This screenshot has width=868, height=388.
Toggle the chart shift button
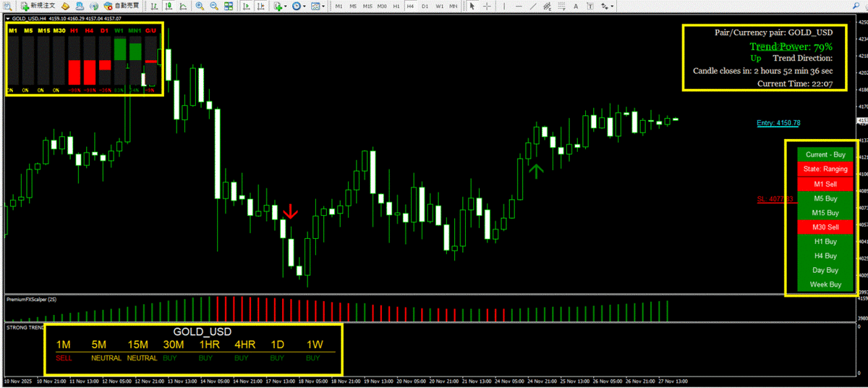tap(261, 6)
